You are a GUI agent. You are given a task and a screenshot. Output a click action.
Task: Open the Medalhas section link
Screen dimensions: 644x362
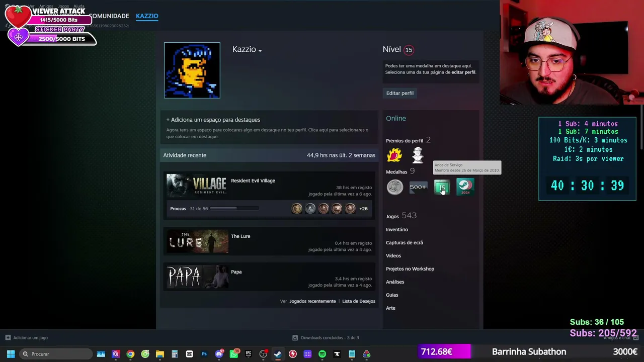(x=396, y=172)
